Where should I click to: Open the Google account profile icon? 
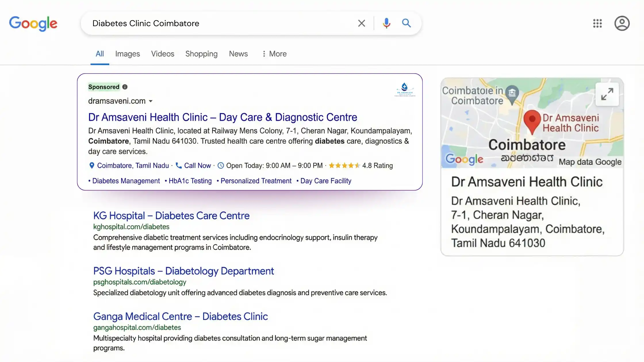622,23
